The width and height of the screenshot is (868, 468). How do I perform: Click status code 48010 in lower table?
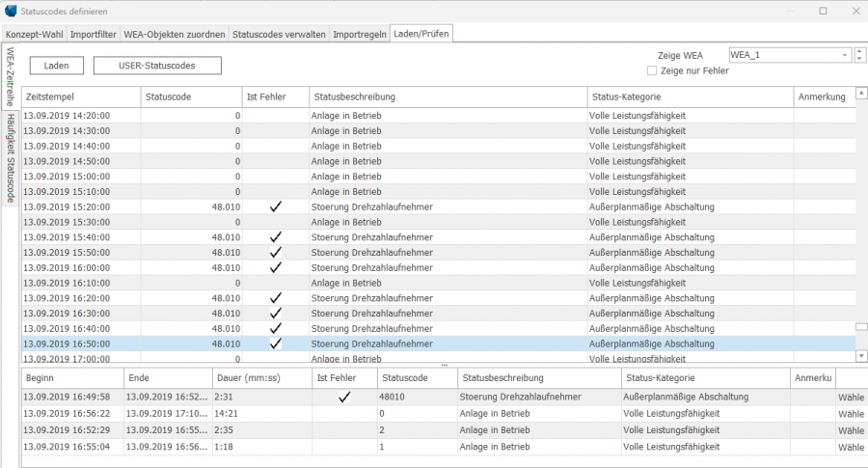coord(392,398)
